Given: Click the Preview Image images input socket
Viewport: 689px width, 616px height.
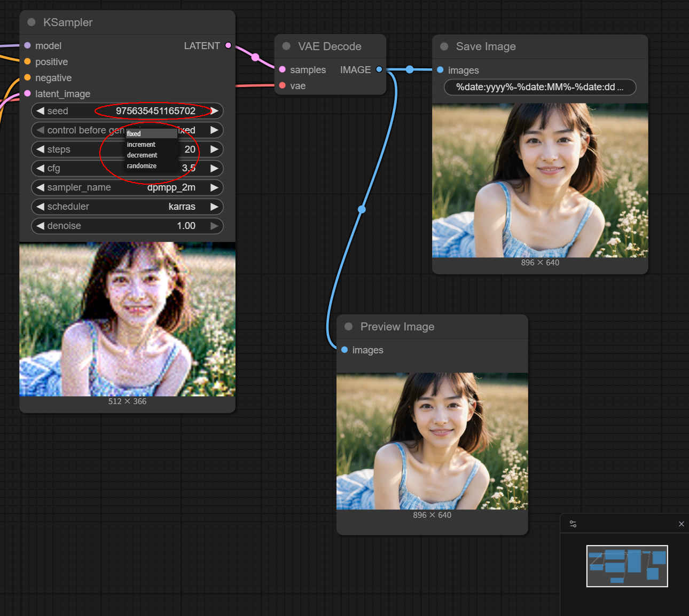Looking at the screenshot, I should tap(344, 350).
